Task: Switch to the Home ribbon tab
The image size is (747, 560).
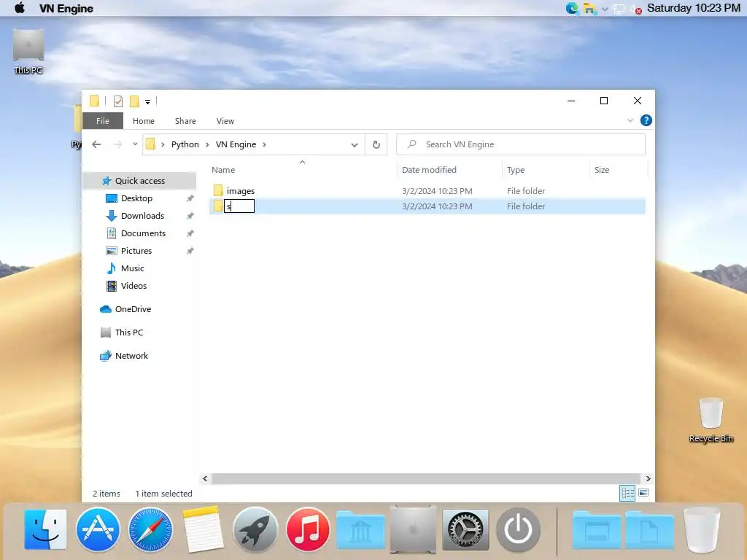Action: point(144,121)
